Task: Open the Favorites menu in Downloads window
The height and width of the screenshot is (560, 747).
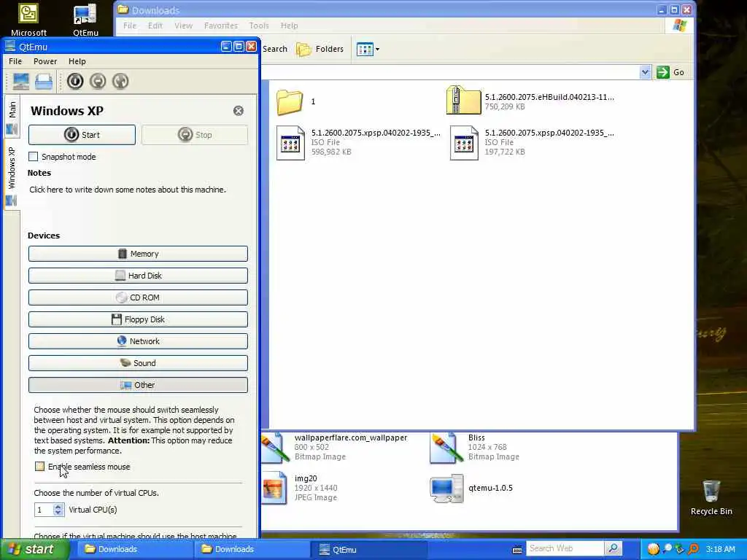Action: pyautogui.click(x=220, y=26)
